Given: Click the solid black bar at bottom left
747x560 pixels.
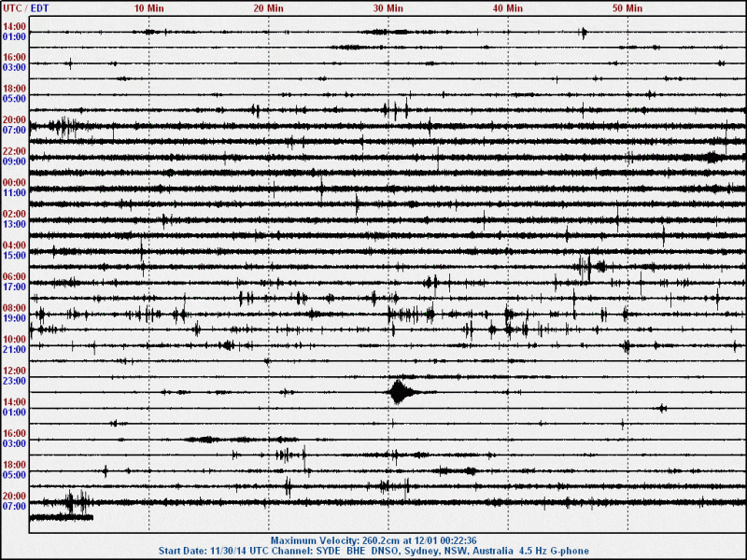Looking at the screenshot, I should click(x=61, y=517).
